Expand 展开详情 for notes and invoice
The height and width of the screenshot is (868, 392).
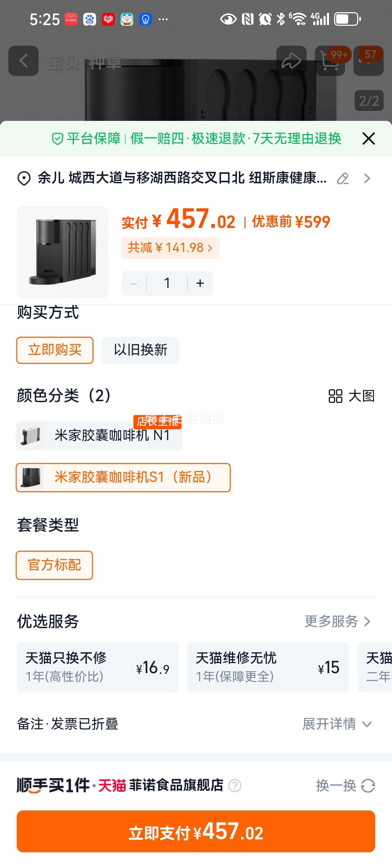tap(337, 724)
